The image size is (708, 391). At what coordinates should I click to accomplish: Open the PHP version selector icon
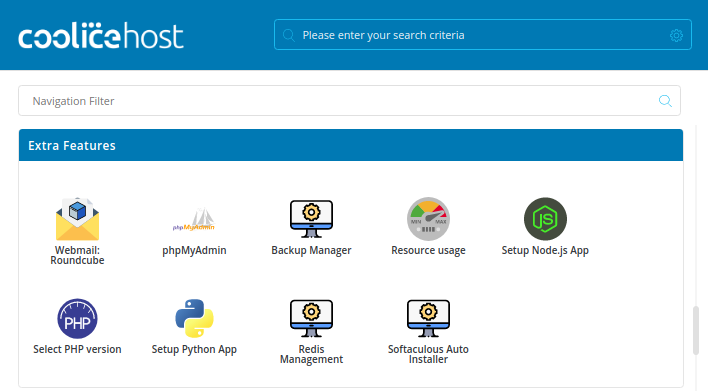(77, 318)
